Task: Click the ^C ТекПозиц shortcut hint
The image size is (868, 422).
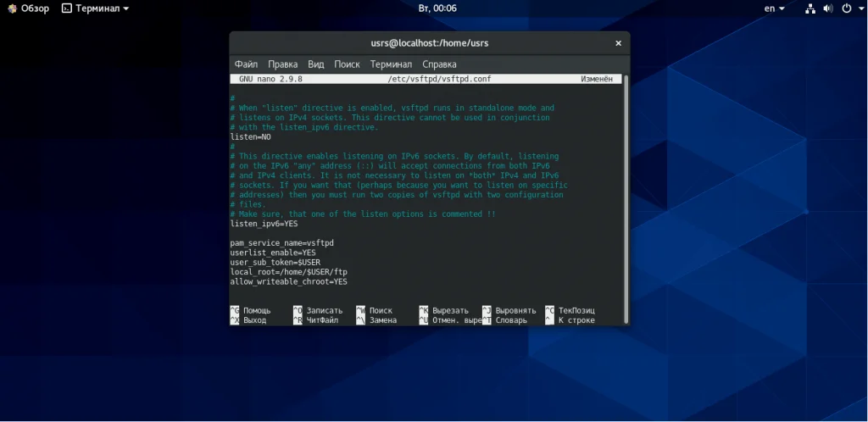Action: point(570,311)
